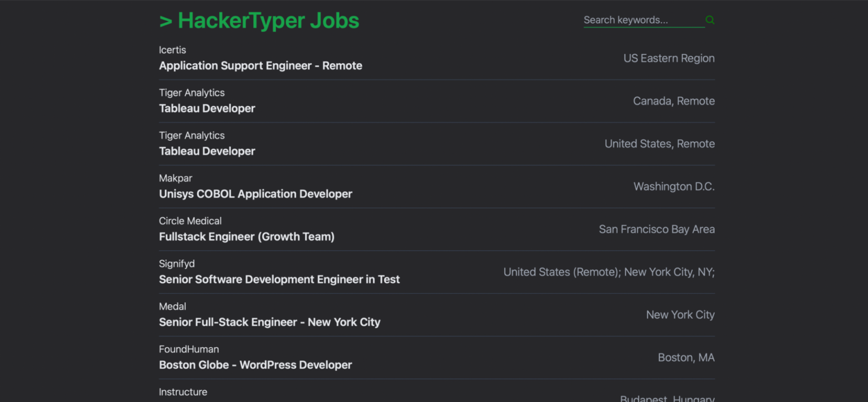Click the Medal company name
Viewport: 868px width, 402px height.
(172, 307)
